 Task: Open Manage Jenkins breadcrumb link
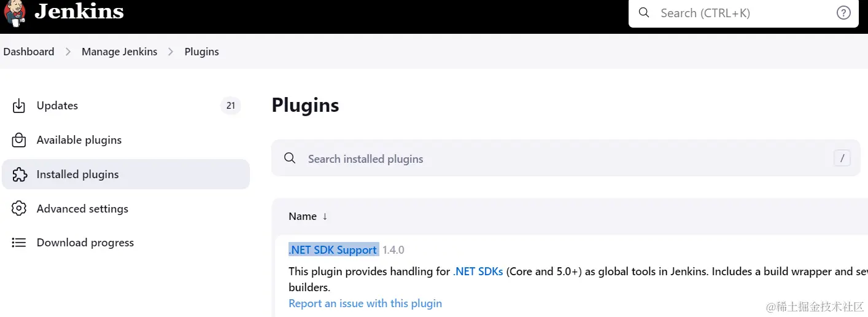point(120,52)
